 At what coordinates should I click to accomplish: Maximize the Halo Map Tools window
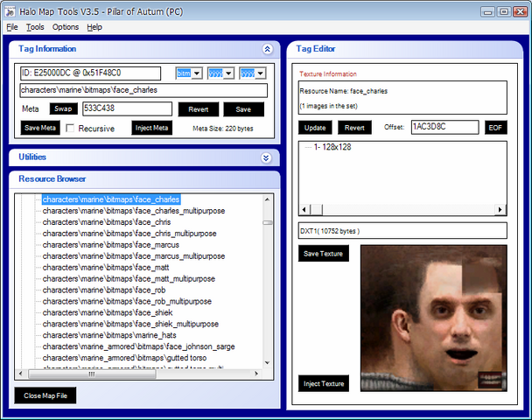pyautogui.click(x=504, y=12)
